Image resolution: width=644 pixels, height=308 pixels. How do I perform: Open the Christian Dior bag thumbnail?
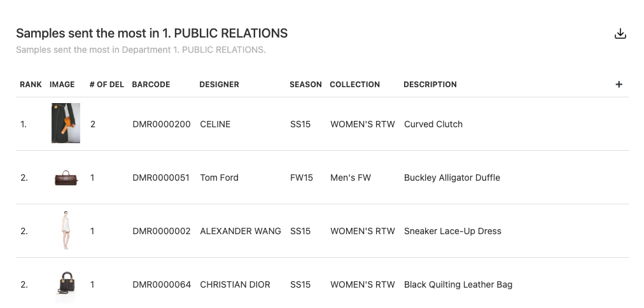[66, 284]
